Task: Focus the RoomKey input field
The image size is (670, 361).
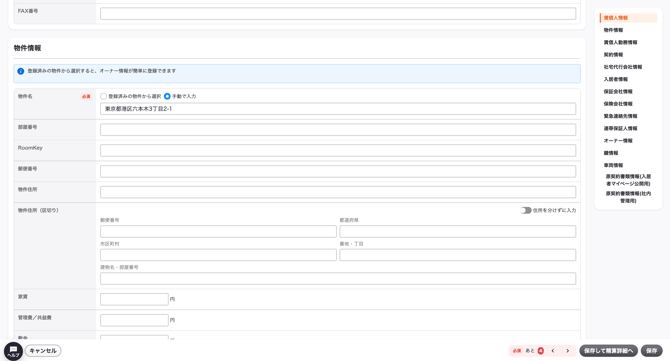Action: 338,150
